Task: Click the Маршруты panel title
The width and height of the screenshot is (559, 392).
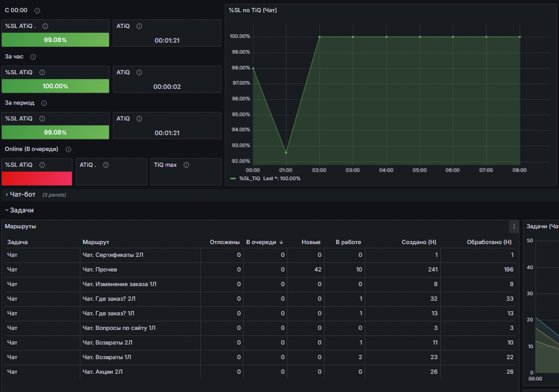Action: coord(20,226)
